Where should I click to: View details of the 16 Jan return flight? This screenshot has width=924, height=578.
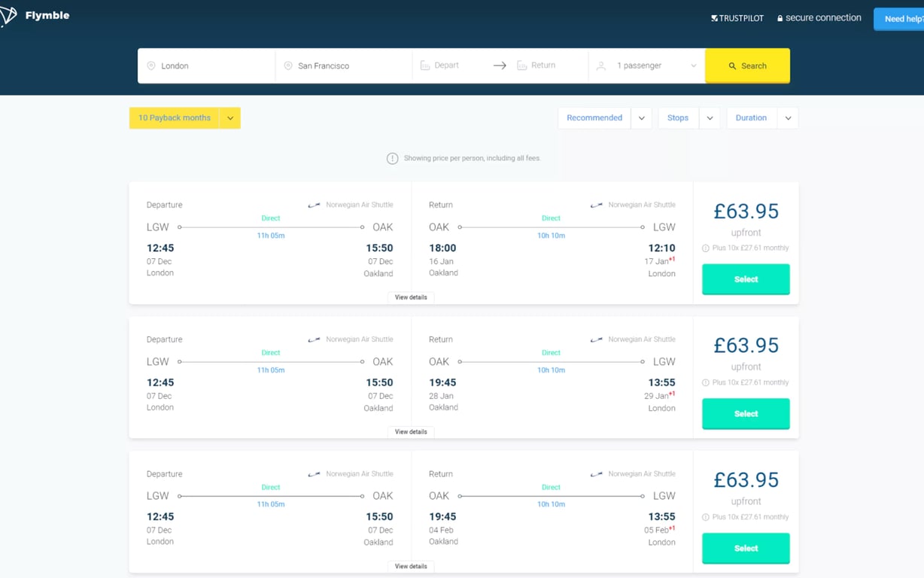click(x=411, y=297)
